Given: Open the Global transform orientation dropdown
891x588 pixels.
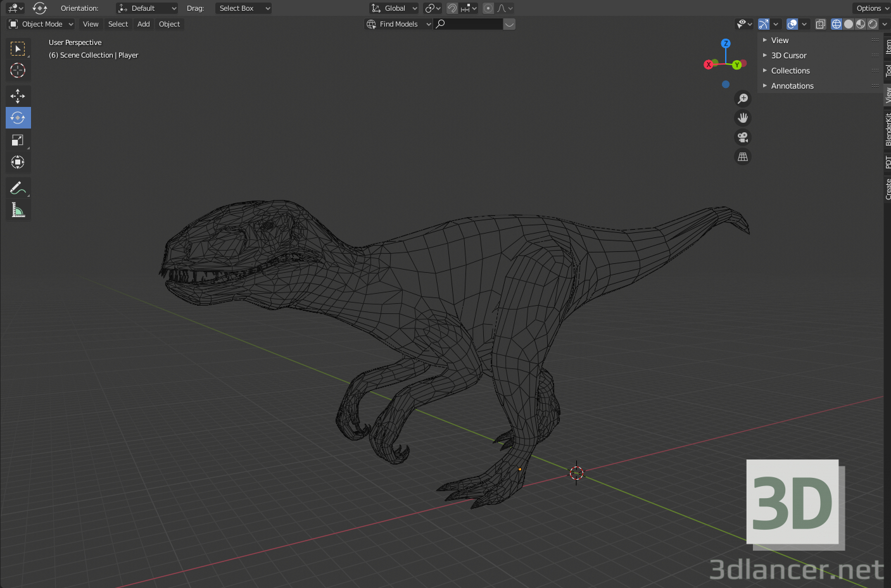Looking at the screenshot, I should (394, 8).
